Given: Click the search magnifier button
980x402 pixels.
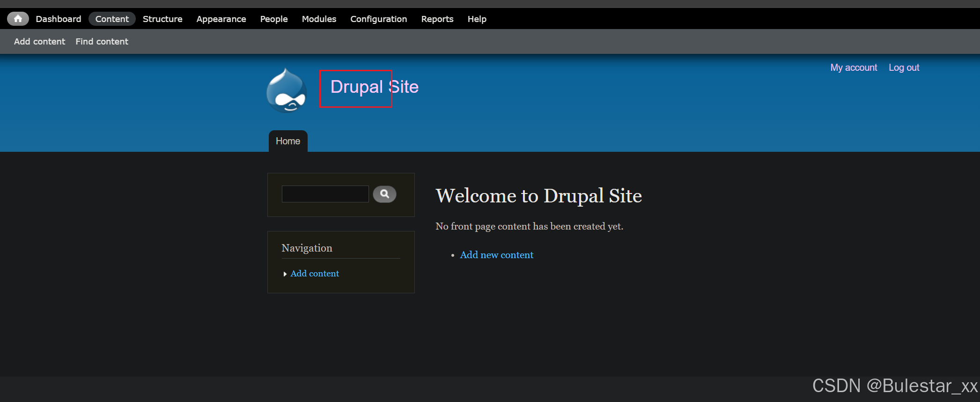Looking at the screenshot, I should [x=384, y=194].
